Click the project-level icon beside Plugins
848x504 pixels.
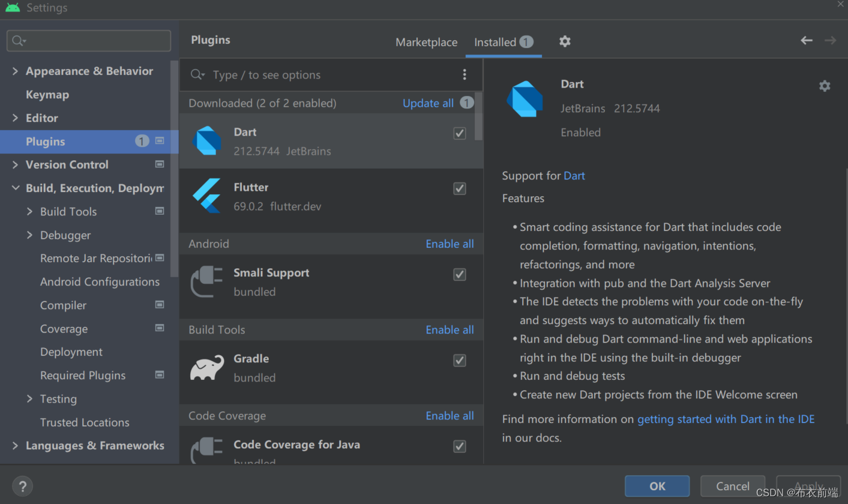[x=160, y=141]
